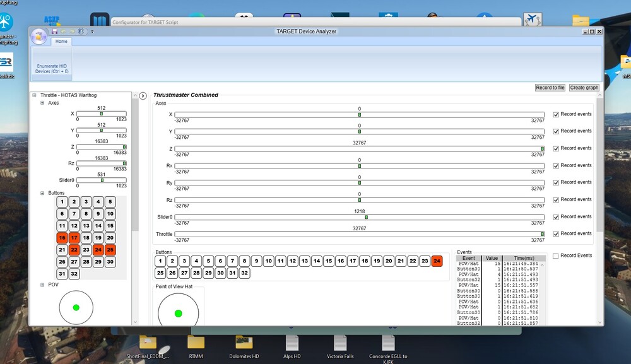Collapse the Throttle - HOTAS Warthog tree node
The width and height of the screenshot is (631, 364).
tap(35, 95)
